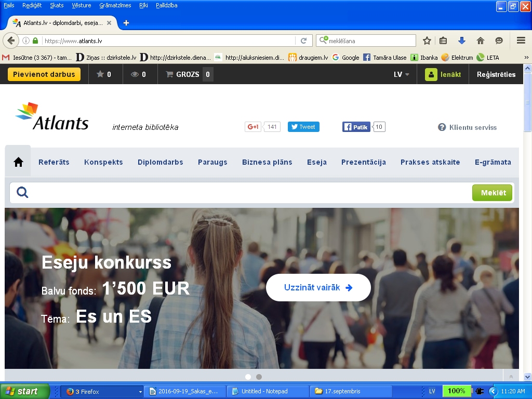Click the page vertical scrollbar thumb
The image size is (532, 399).
pos(527,101)
